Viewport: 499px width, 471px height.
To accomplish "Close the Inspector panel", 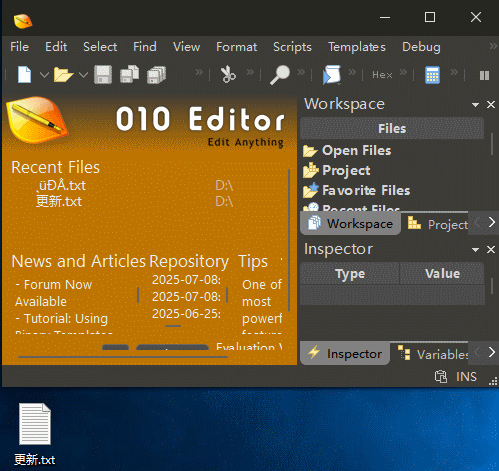I will 491,249.
